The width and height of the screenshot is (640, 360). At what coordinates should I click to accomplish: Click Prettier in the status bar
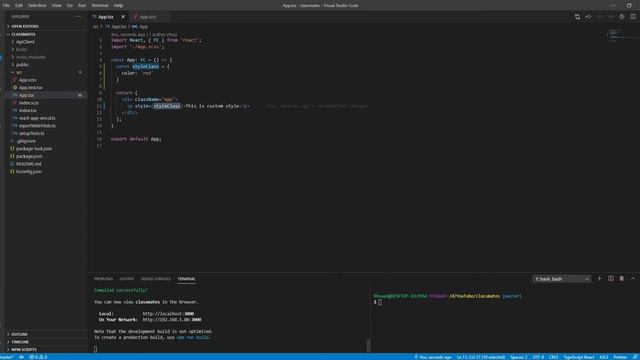click(x=620, y=357)
